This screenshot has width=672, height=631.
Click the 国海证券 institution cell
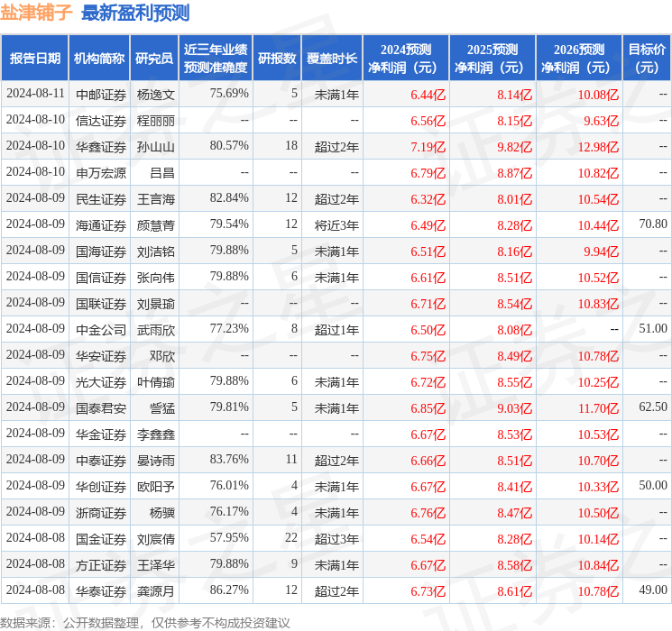pos(101,251)
